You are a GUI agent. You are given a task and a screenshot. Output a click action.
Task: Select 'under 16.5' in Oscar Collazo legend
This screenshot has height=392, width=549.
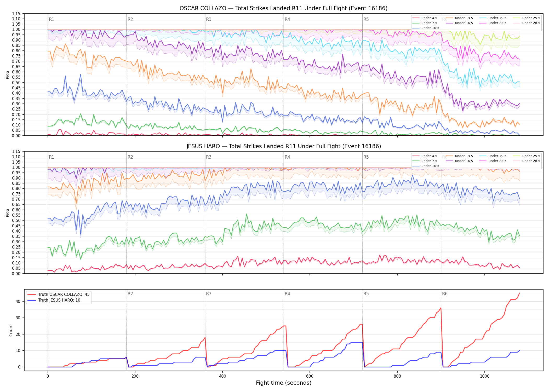(459, 23)
